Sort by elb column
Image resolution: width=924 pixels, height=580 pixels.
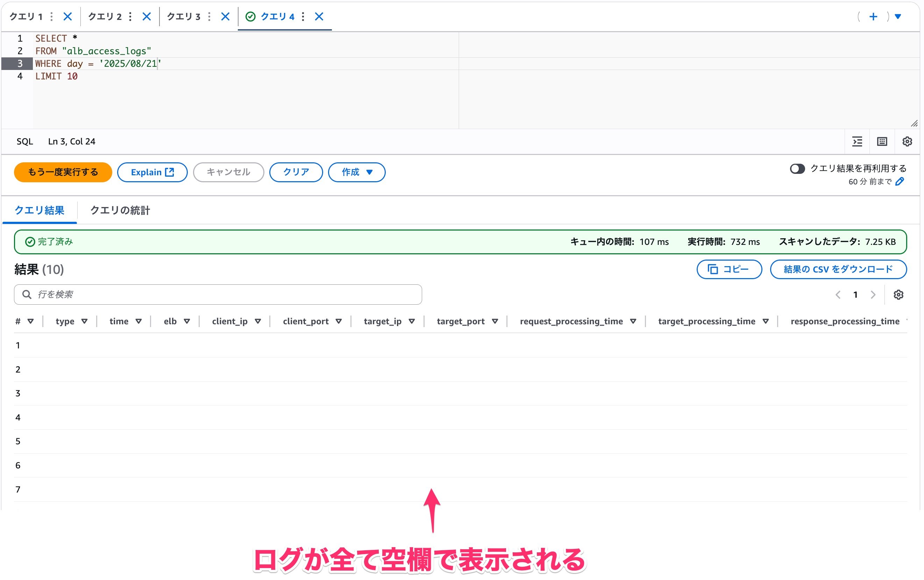[187, 321]
